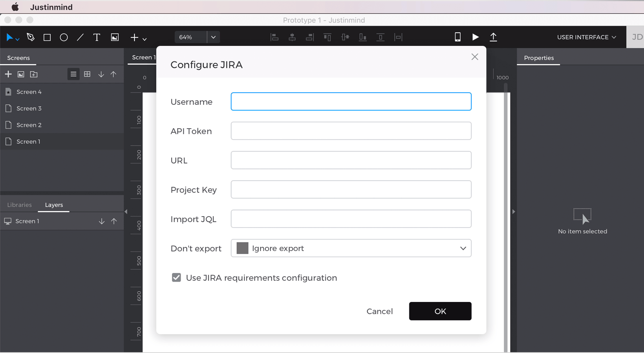Focus the URL input field

coord(351,160)
